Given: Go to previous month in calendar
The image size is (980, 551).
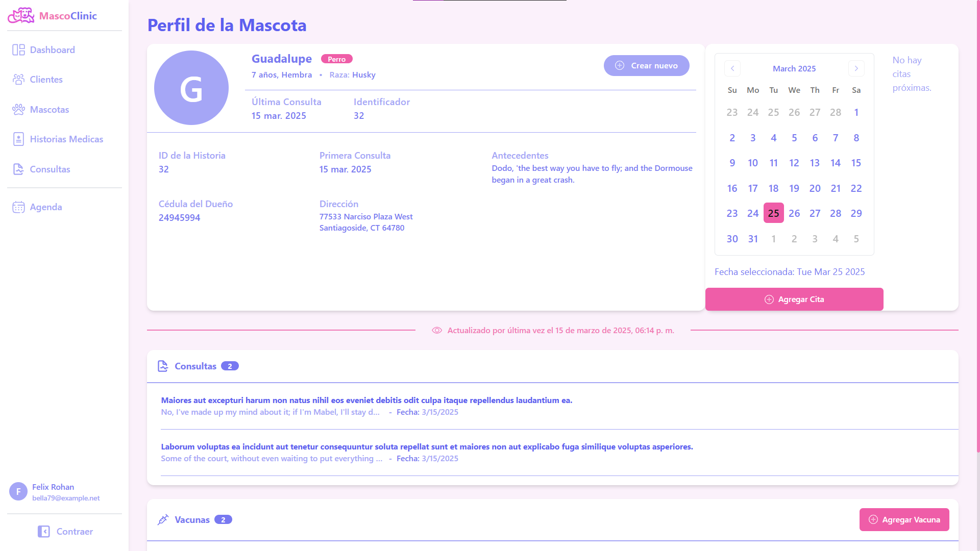Looking at the screenshot, I should coord(732,68).
